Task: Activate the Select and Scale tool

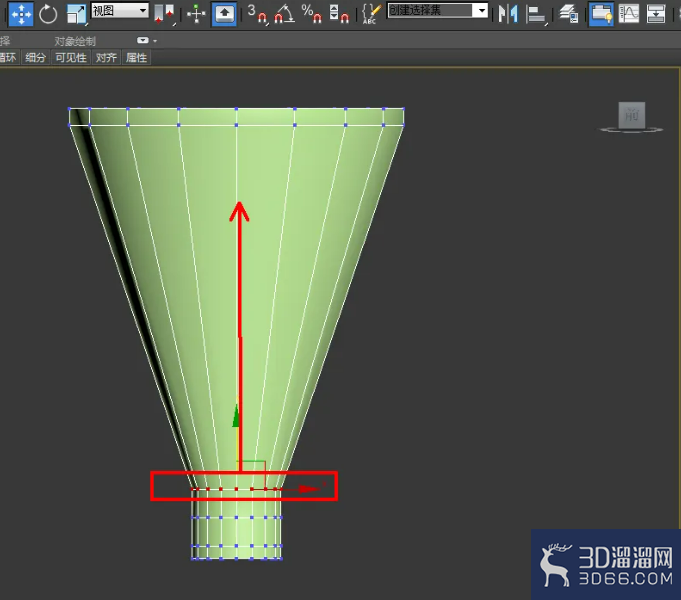Action: click(x=76, y=14)
